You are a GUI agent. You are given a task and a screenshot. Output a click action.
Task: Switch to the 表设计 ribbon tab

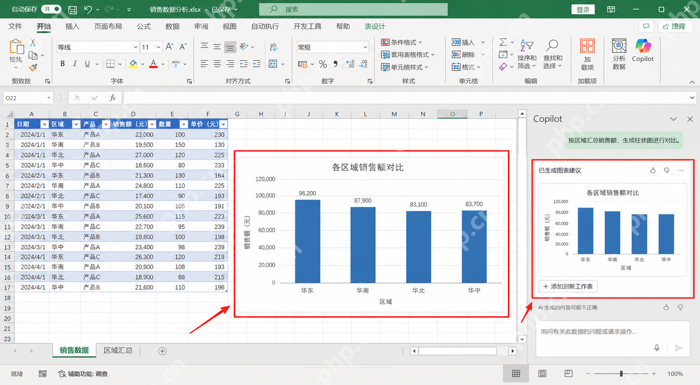coord(375,26)
